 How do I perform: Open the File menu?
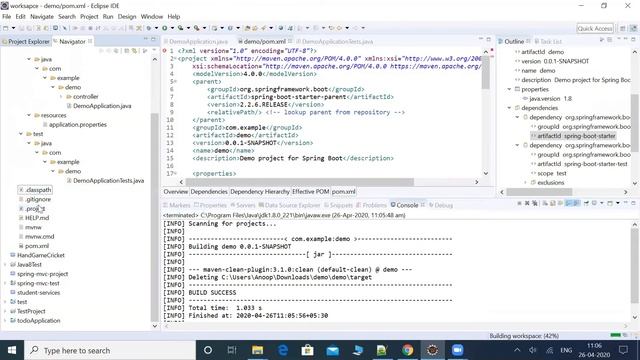pyautogui.click(x=7, y=17)
